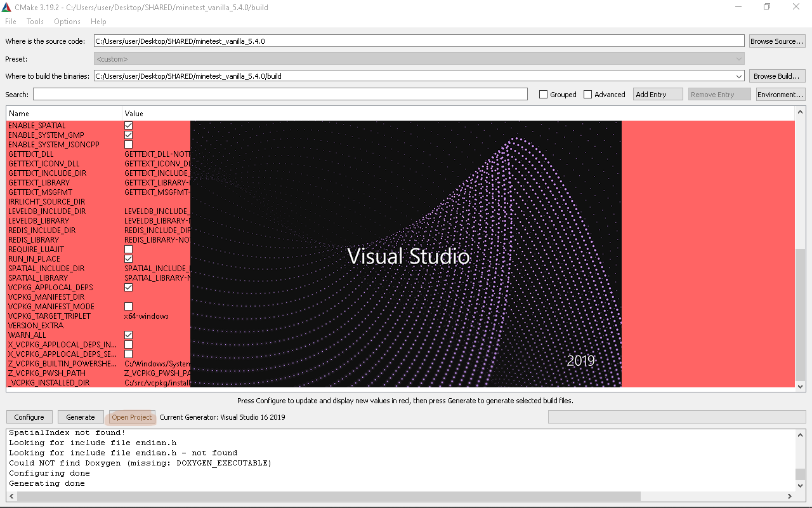Uncheck ENABLE_SYSTEM_GMP checkbox

pyautogui.click(x=128, y=135)
